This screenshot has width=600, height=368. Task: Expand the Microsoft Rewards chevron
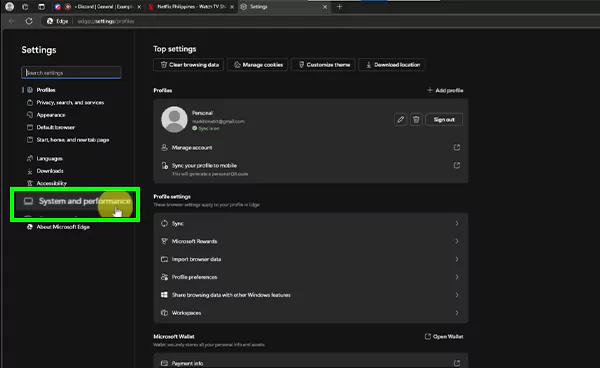[457, 241]
